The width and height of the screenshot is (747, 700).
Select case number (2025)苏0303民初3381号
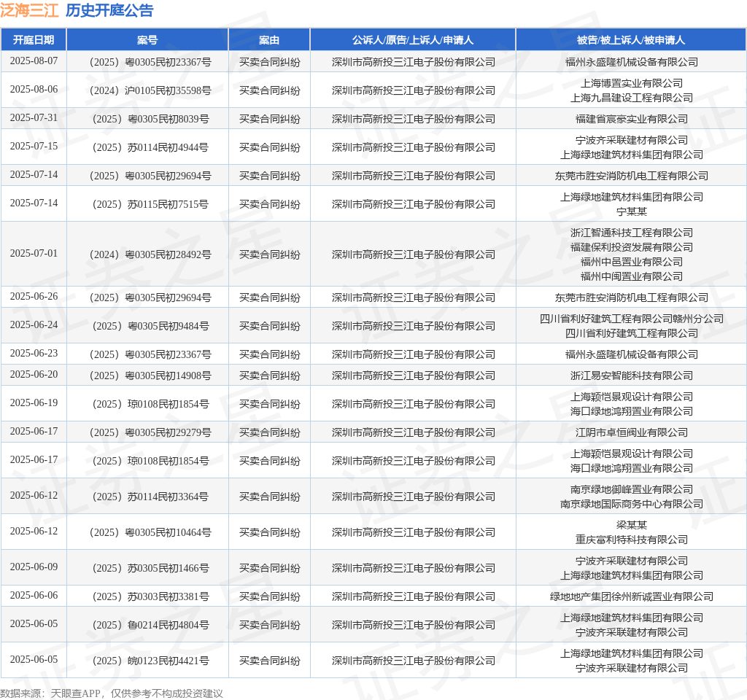tap(150, 596)
